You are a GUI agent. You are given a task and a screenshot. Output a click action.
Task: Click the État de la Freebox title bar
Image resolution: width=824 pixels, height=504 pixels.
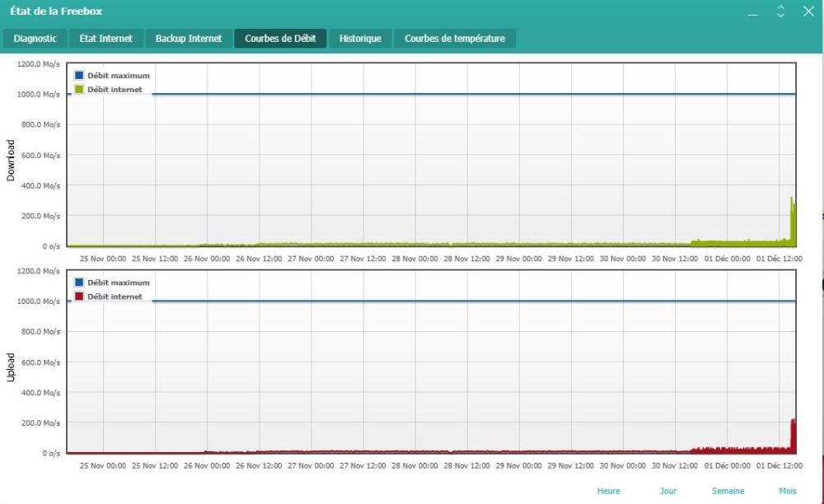330,12
